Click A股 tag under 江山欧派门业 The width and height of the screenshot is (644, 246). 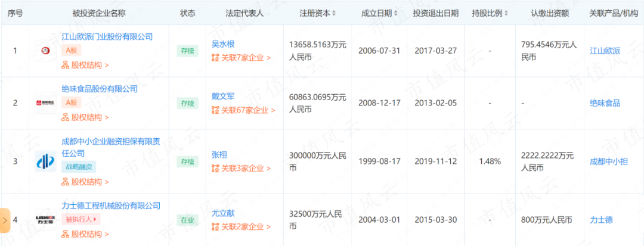click(72, 51)
